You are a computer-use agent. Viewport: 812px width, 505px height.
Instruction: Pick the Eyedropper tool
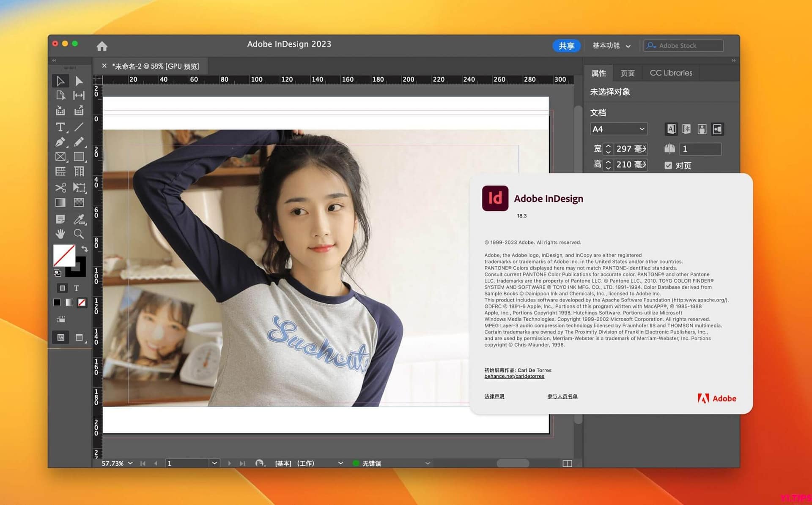(x=78, y=220)
